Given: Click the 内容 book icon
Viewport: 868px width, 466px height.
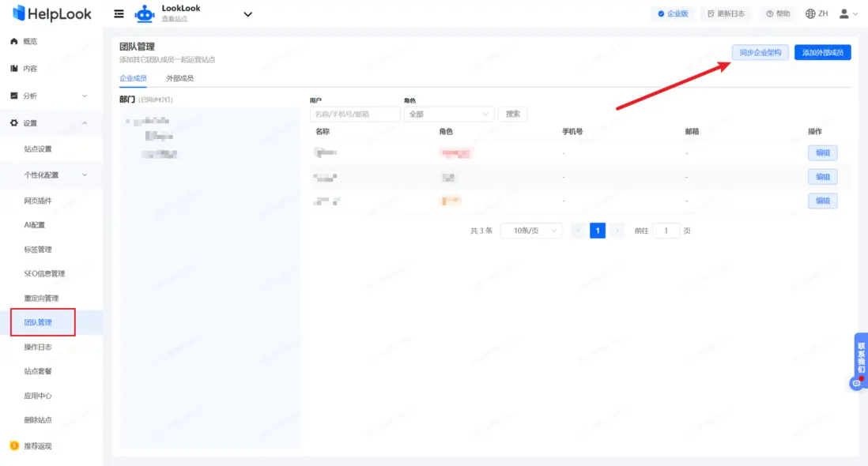Looking at the screenshot, I should tap(14, 68).
